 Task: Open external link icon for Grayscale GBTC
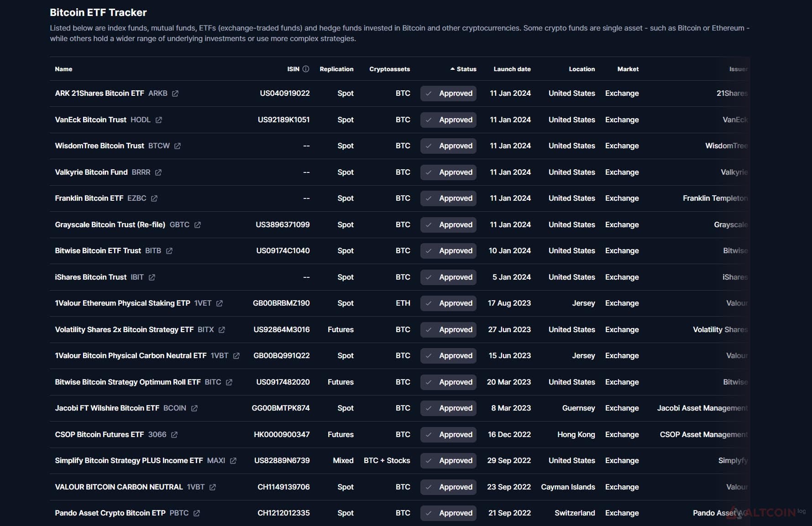(198, 225)
